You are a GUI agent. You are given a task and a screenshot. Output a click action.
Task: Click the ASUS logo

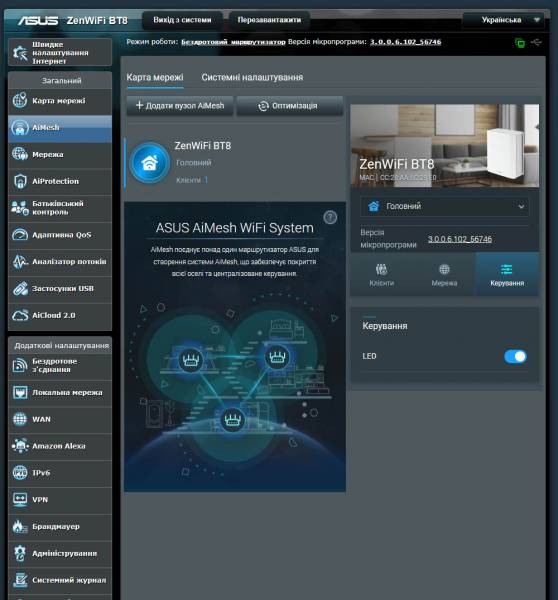pyautogui.click(x=38, y=20)
